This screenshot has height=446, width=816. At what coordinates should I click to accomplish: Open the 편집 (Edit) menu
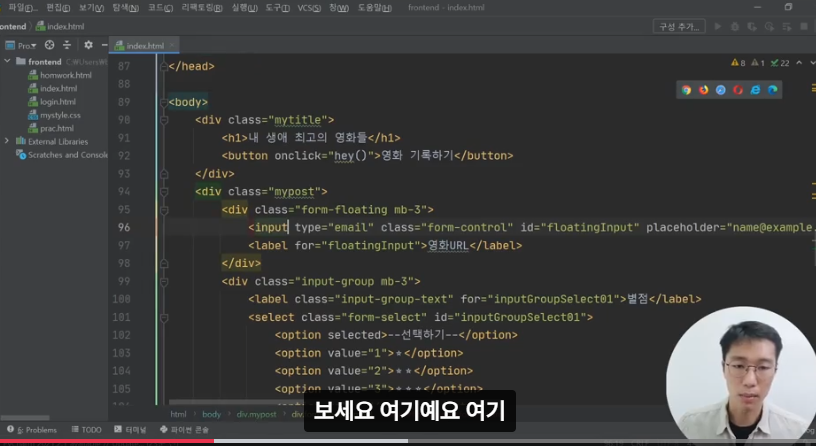point(58,8)
